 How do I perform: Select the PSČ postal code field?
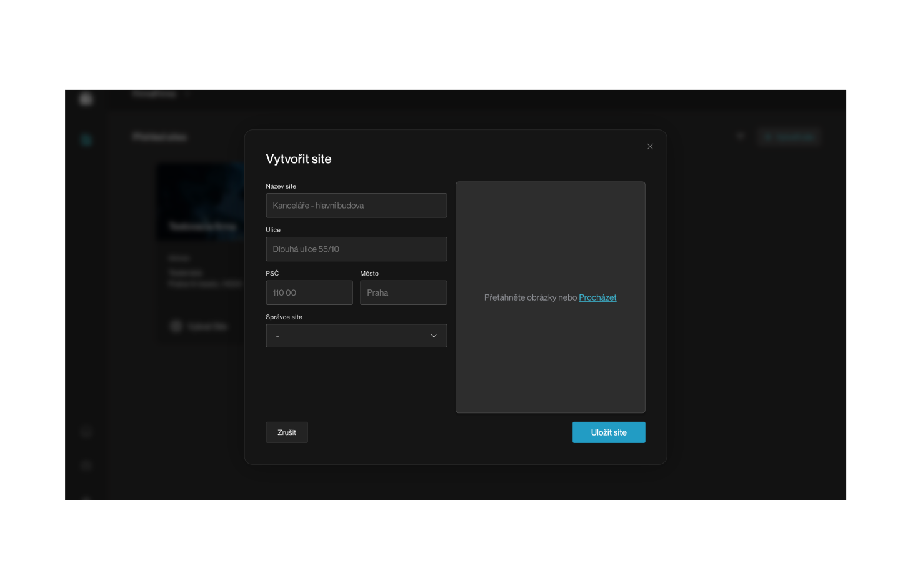(309, 293)
